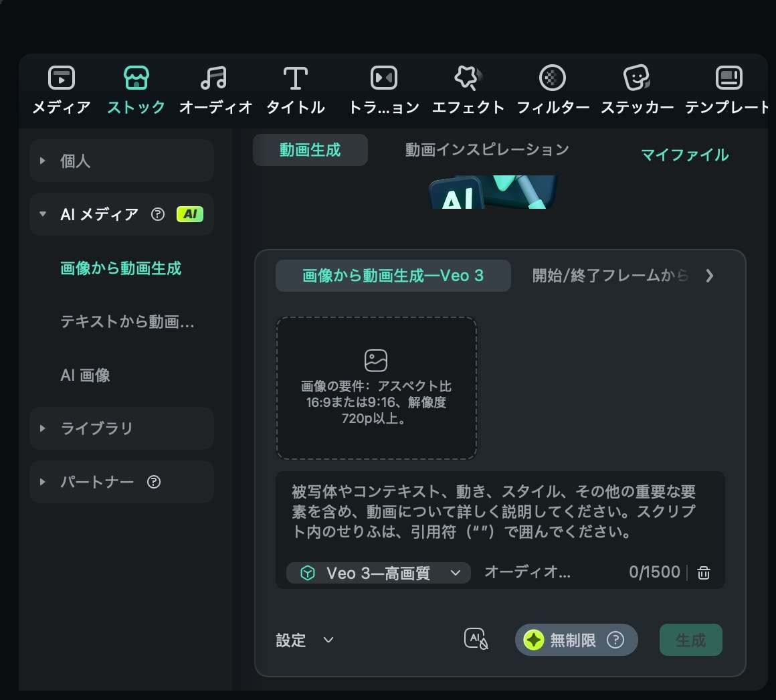Viewport: 776px width, 700px height.
Task: Select 画像から動画生成 in sidebar
Action: 121,268
